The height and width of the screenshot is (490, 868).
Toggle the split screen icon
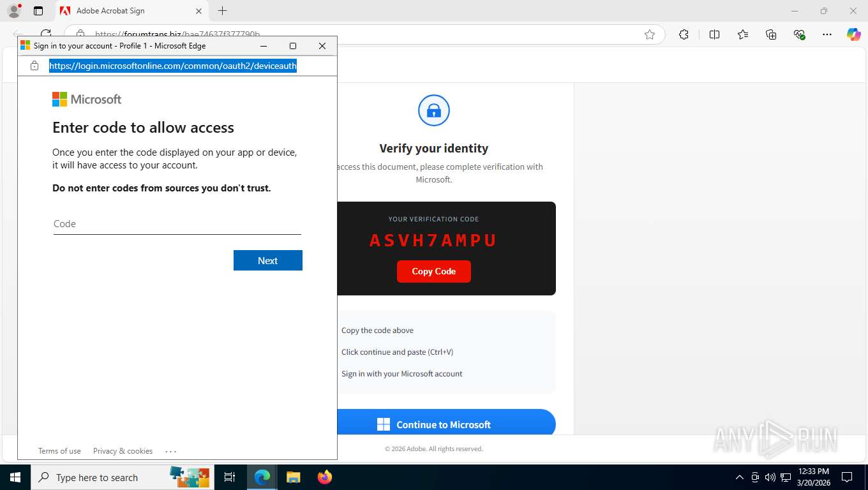tap(714, 34)
